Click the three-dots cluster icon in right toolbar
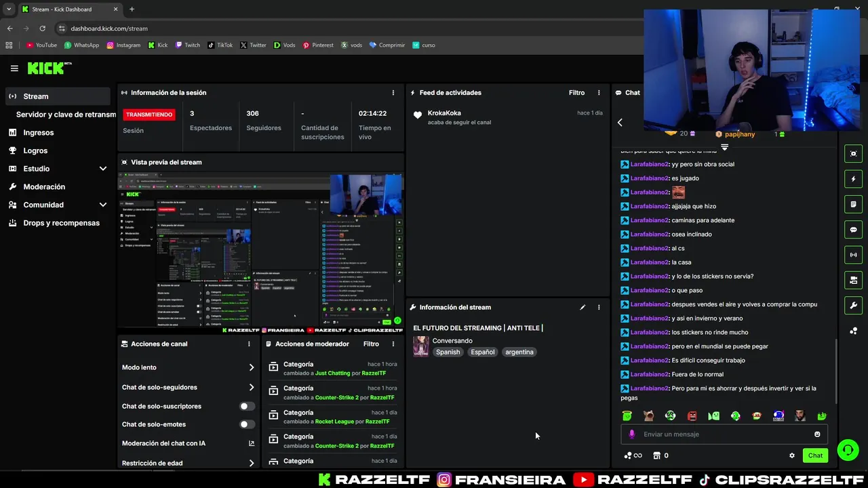This screenshot has height=488, width=868. 854,331
